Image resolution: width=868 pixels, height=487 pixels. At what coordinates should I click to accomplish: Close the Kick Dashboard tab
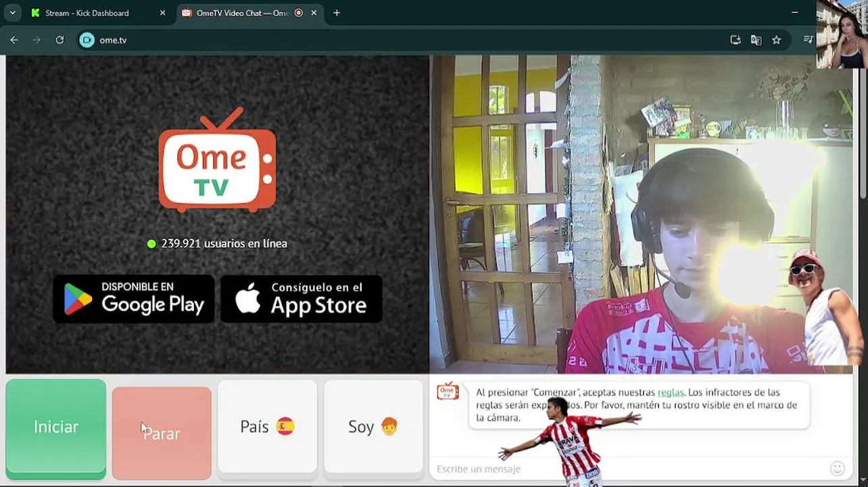tap(162, 13)
